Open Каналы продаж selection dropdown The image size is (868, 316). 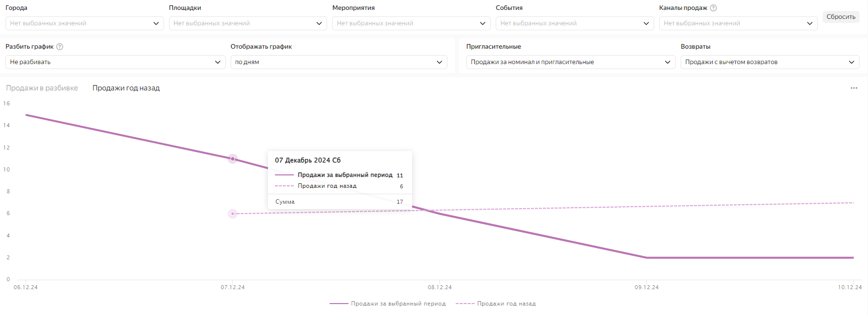point(738,23)
